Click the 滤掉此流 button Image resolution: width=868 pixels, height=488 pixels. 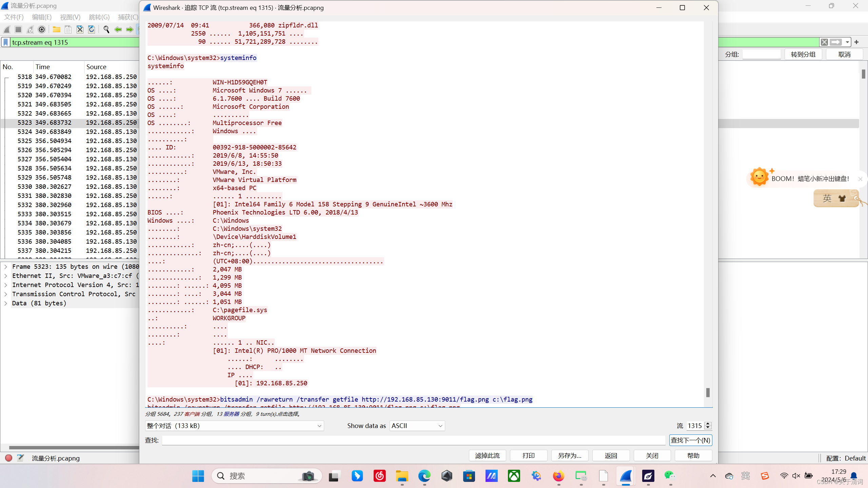[487, 455]
